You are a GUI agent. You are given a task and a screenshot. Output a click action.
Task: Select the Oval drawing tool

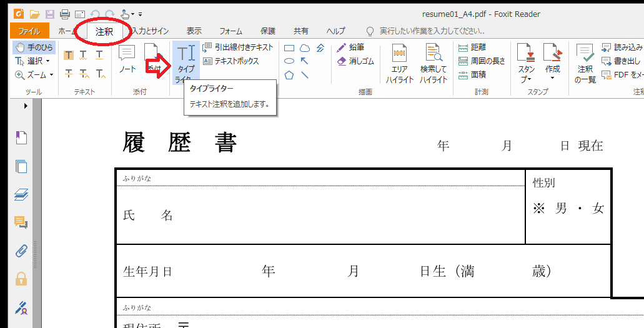click(289, 61)
